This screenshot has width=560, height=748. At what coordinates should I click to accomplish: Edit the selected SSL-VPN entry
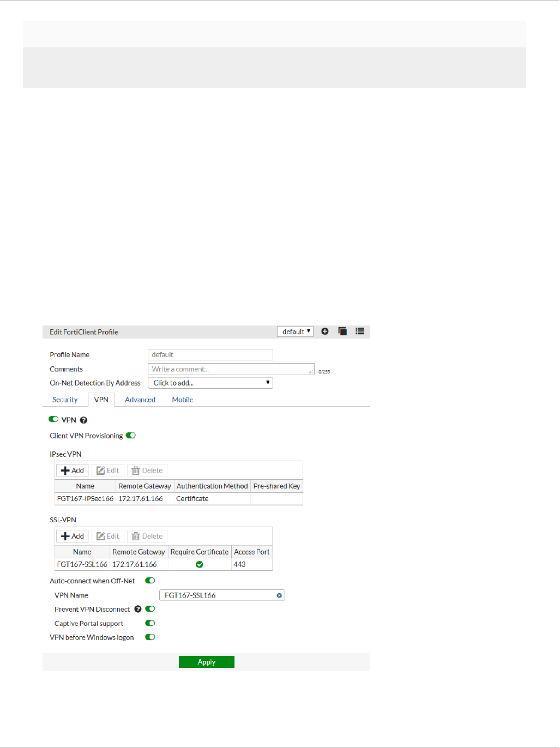[x=108, y=536]
